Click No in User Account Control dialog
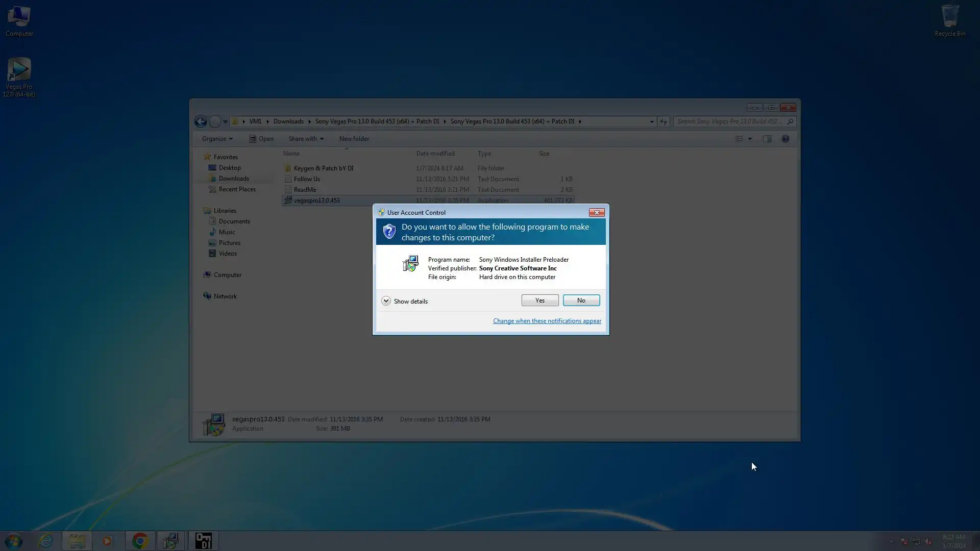This screenshot has width=980, height=551. pyautogui.click(x=581, y=300)
